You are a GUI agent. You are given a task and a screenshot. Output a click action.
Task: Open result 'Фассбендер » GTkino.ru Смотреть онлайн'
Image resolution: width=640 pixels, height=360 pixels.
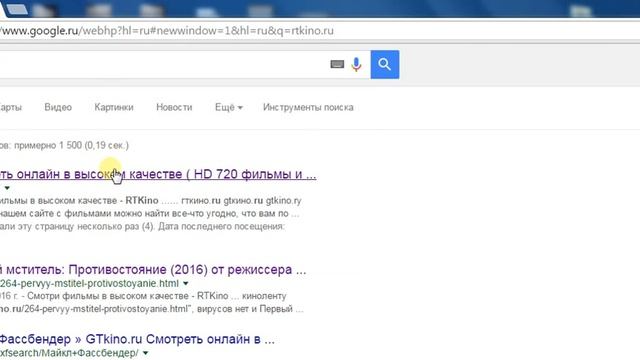point(137,339)
